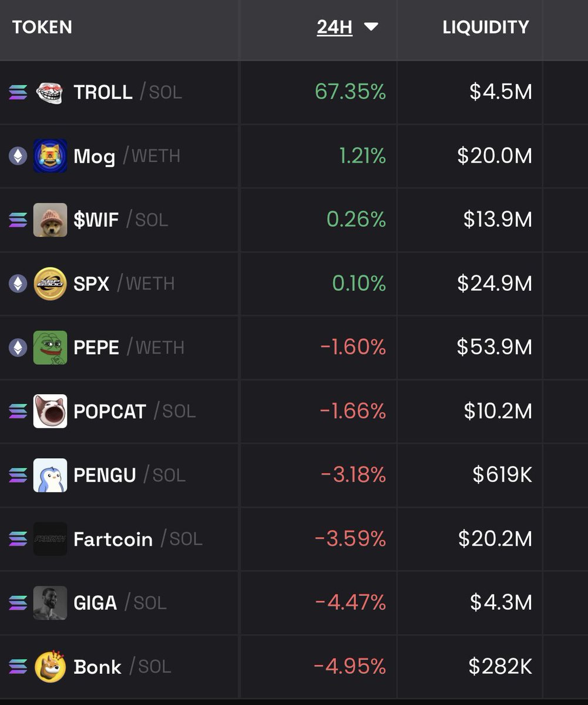
Task: Click the POPCAT open-mouth cat icon
Action: click(x=50, y=411)
